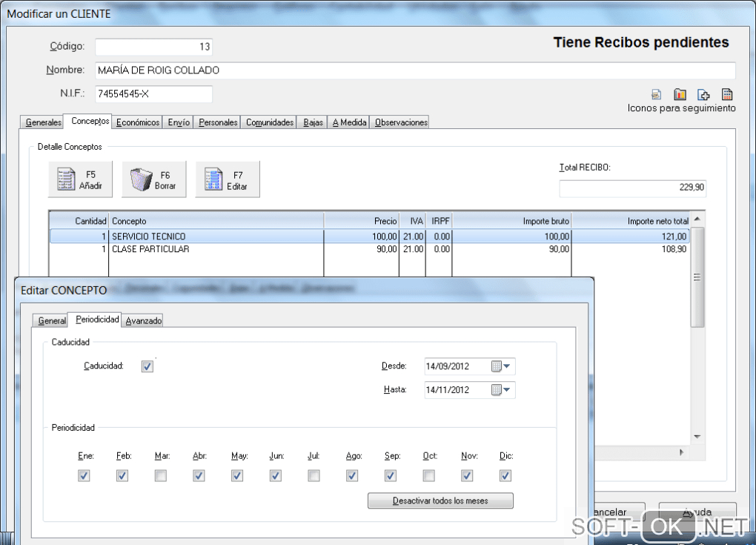756x545 pixels.
Task: Click the Precio column header
Action: tap(362, 221)
